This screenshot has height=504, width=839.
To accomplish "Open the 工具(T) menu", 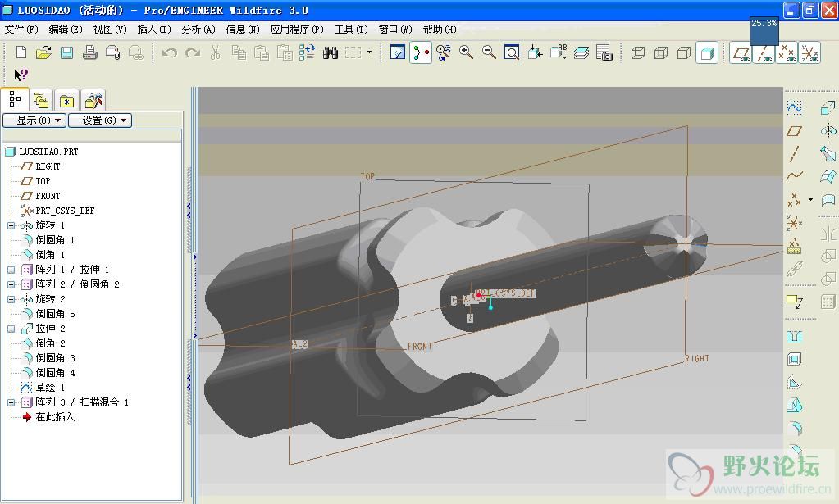I will tap(351, 30).
